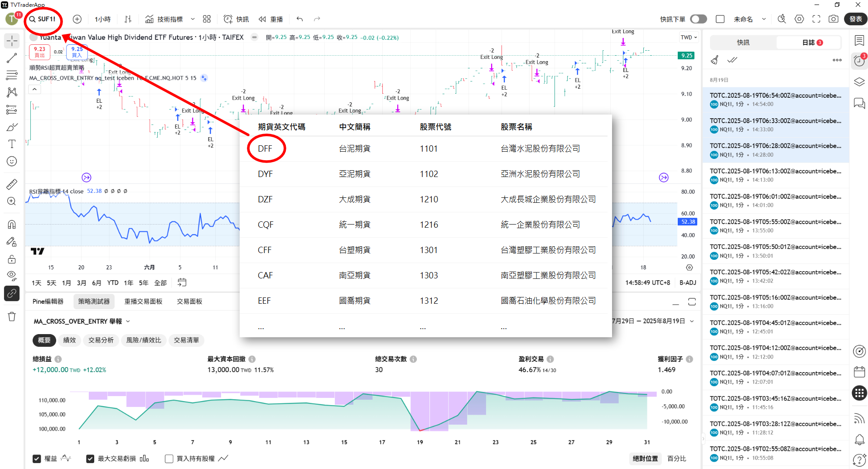Open the watchlist panel icon
Screen dimensions: 868x469
(x=859, y=41)
